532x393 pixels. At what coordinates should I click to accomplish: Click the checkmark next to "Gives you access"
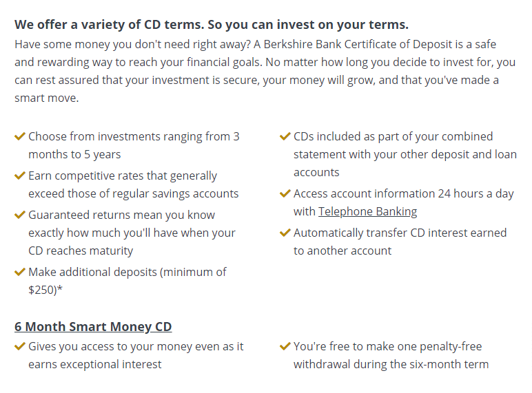click(x=20, y=346)
